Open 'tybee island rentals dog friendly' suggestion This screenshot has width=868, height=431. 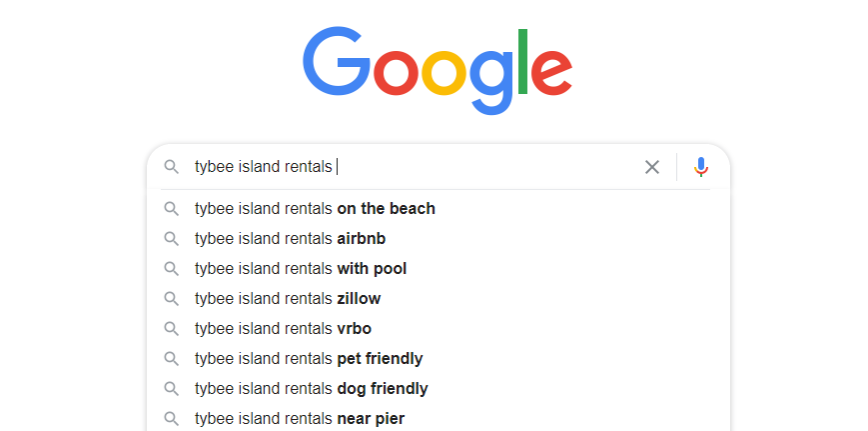click(438, 388)
